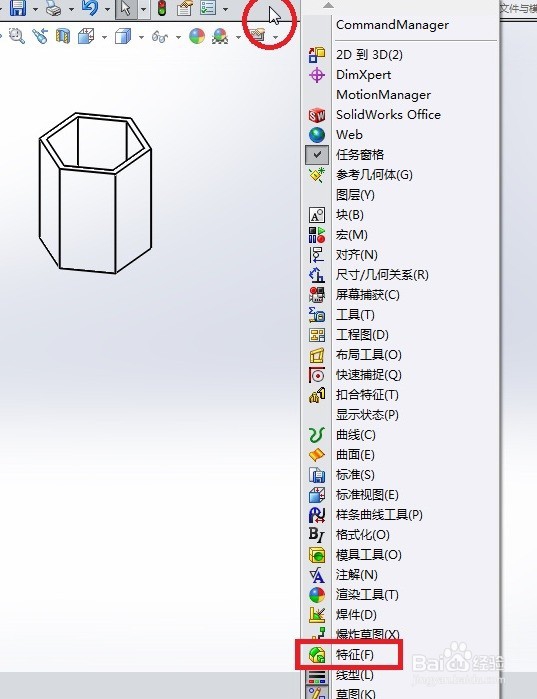Screen dimensions: 537x699
Task: Click 爆炸草图(X) explode sketch entry
Action: pyautogui.click(x=401, y=634)
